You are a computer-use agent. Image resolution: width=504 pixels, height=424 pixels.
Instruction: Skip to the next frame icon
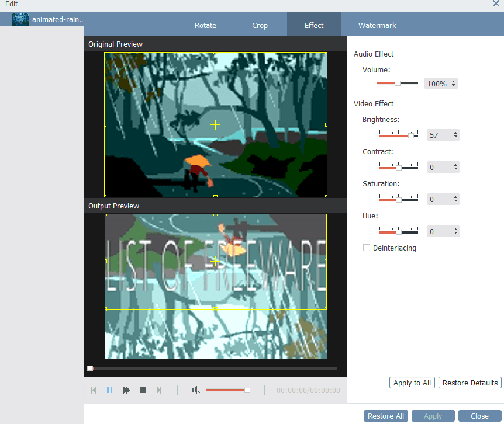[x=159, y=390]
